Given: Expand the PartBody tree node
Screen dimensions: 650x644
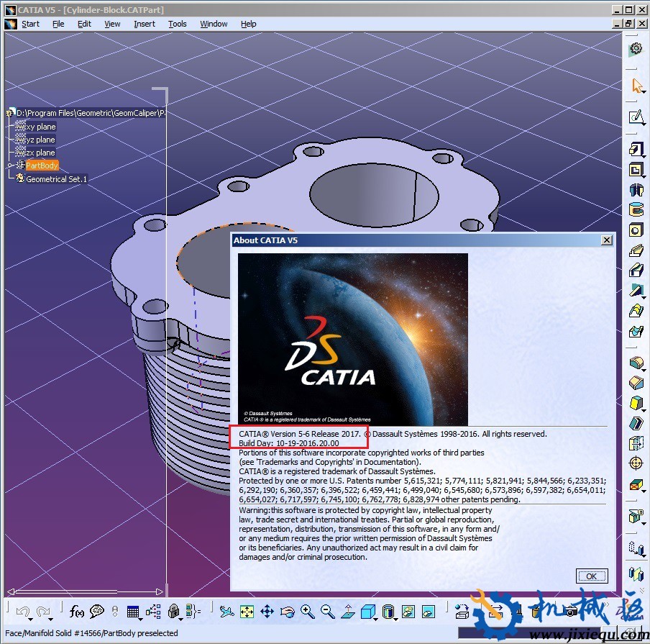Looking at the screenshot, I should pos(9,165).
